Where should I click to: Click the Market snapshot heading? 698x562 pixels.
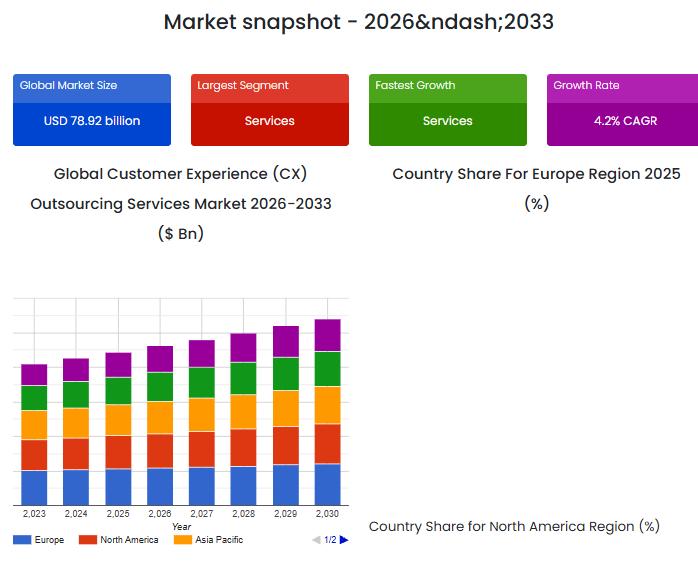[358, 22]
